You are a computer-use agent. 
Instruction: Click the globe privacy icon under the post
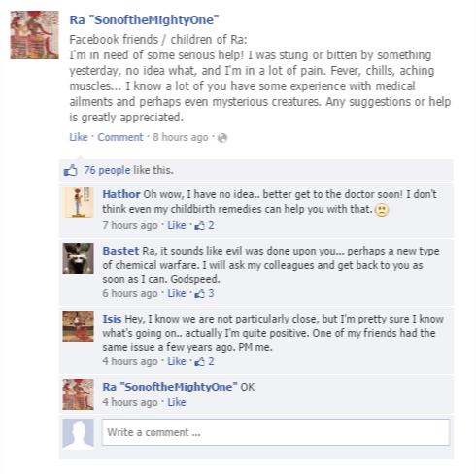[x=222, y=138]
